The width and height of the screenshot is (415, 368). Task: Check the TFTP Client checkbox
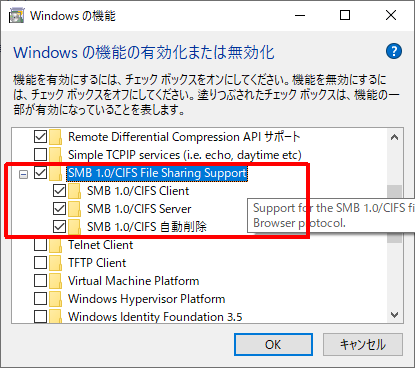tap(40, 263)
